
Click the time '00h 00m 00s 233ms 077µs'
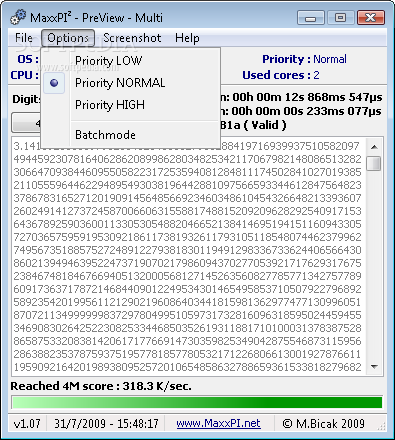(x=306, y=111)
